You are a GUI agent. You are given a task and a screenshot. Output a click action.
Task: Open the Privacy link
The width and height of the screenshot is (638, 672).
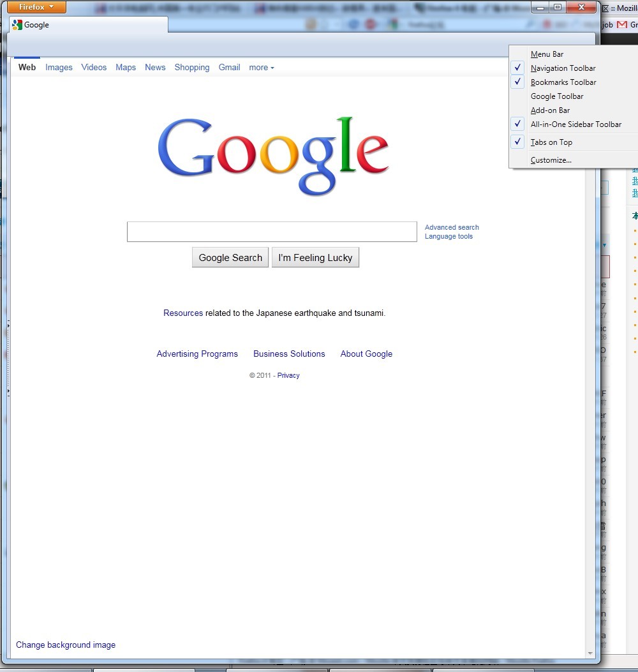(288, 375)
